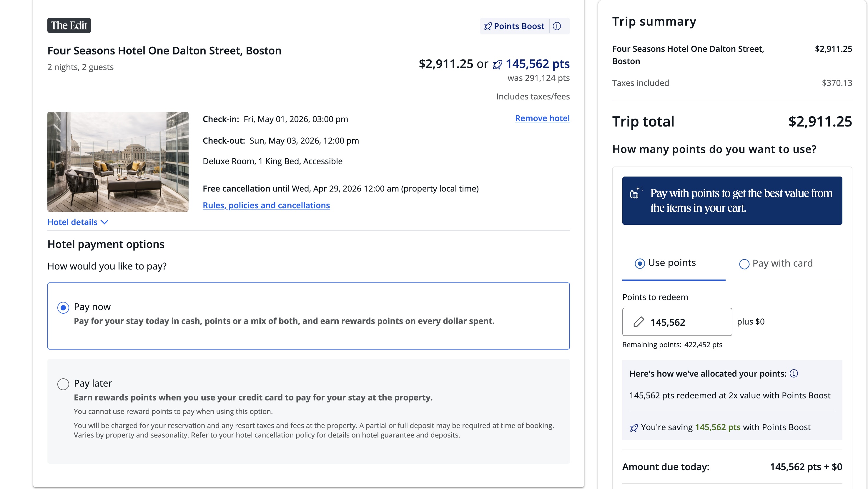Click 'Remaining points: 422,452 pts' text

pyautogui.click(x=672, y=345)
